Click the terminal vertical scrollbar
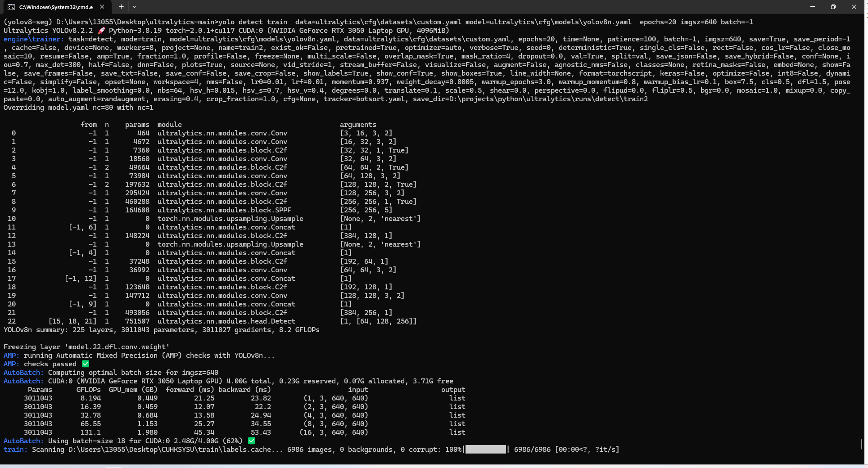Viewport: 868px width, 468px height. 862,444
